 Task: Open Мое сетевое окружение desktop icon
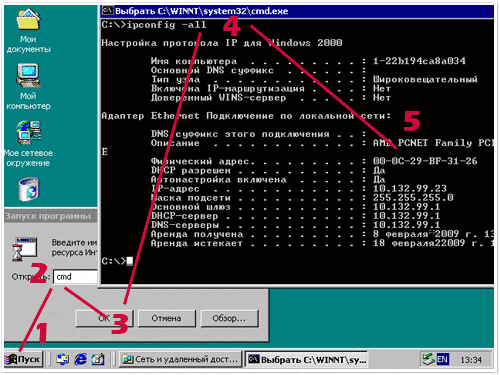(x=28, y=143)
